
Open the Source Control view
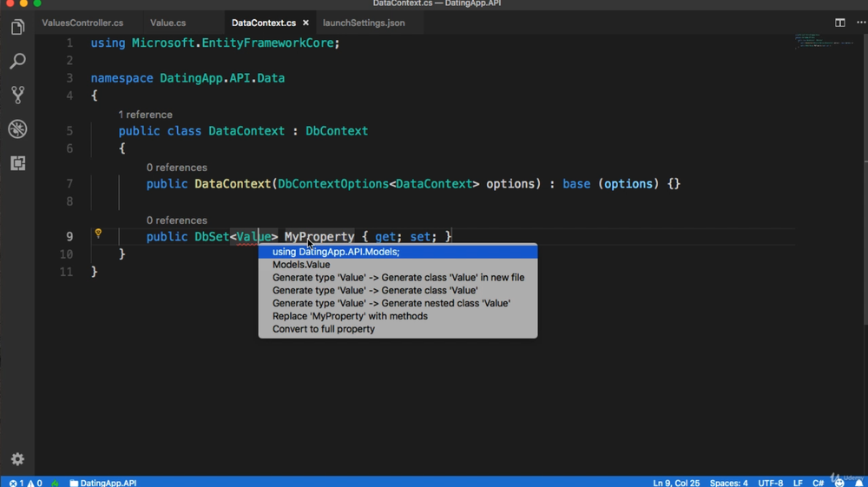[x=17, y=95]
